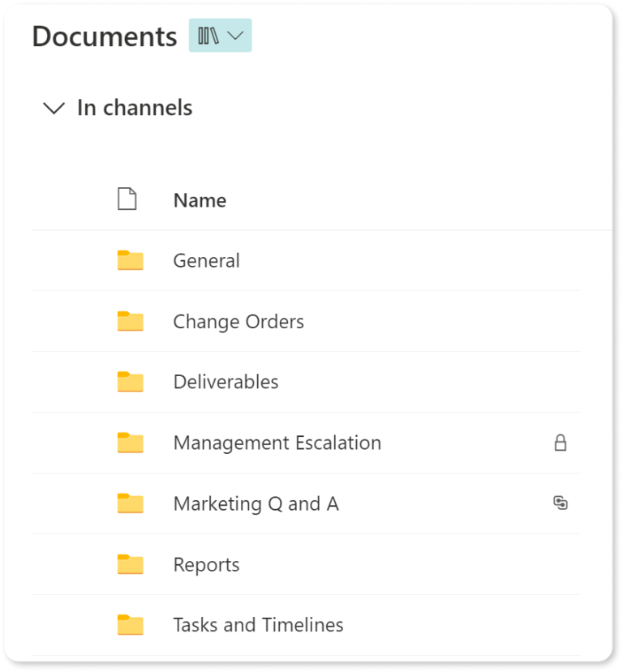The width and height of the screenshot is (623, 672).
Task: Open the Reports folder
Action: coord(206,564)
